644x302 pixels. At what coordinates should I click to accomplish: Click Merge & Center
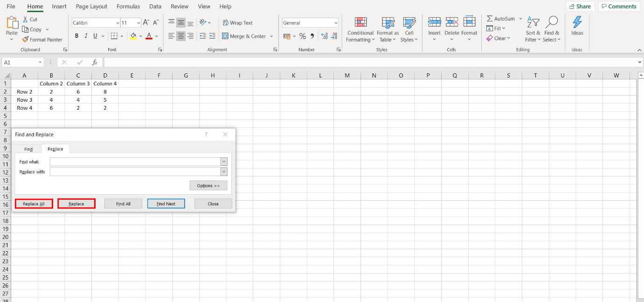[244, 36]
